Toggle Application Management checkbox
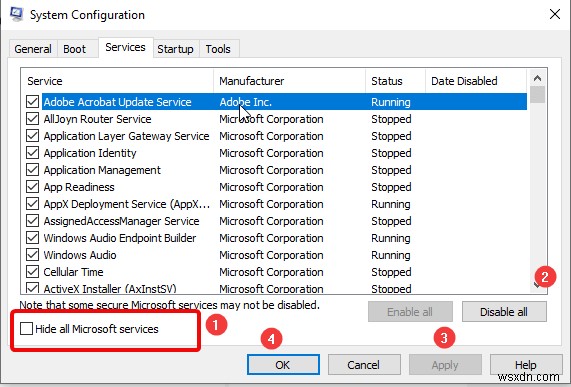Screen dimensions: 571x387 pos(32,170)
